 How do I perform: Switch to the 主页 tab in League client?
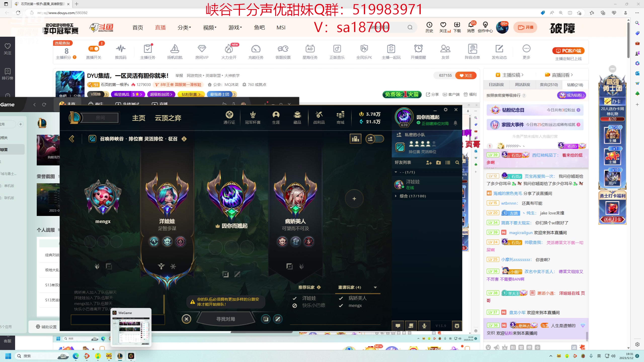[139, 118]
